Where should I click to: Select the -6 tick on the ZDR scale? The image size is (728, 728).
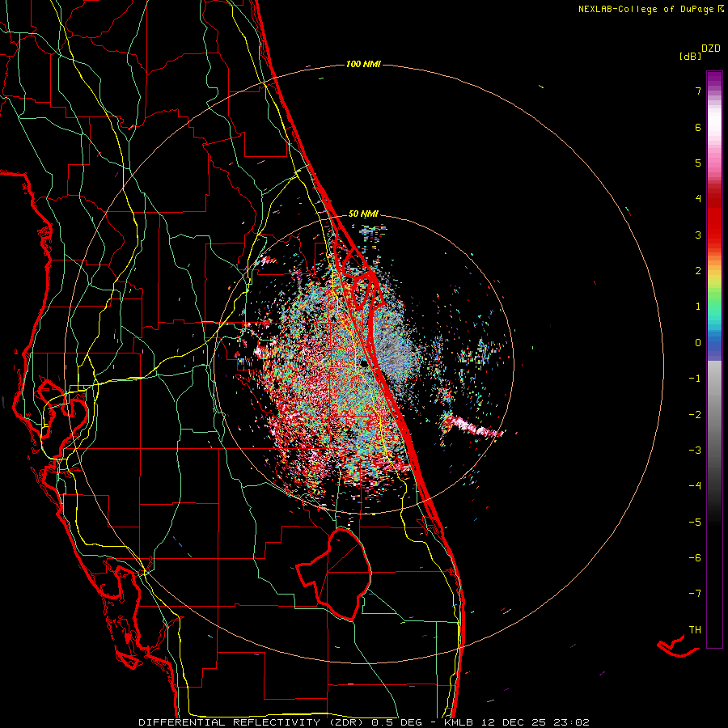click(x=695, y=558)
